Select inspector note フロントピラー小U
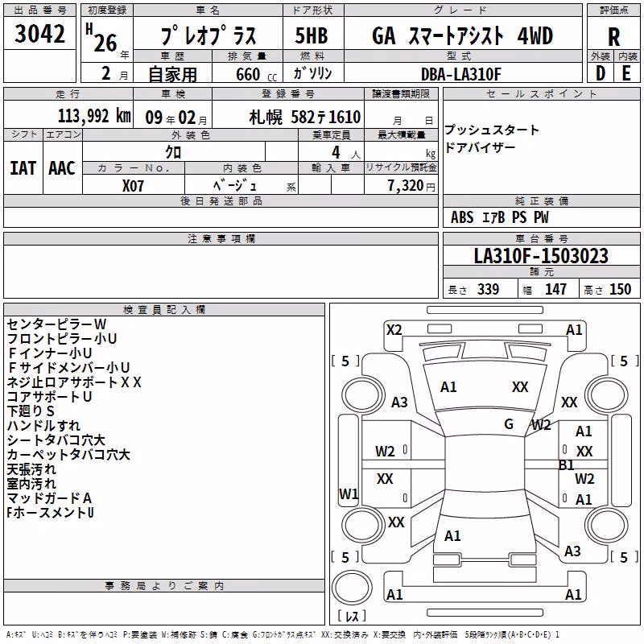The height and width of the screenshot is (644, 644). [x=62, y=339]
